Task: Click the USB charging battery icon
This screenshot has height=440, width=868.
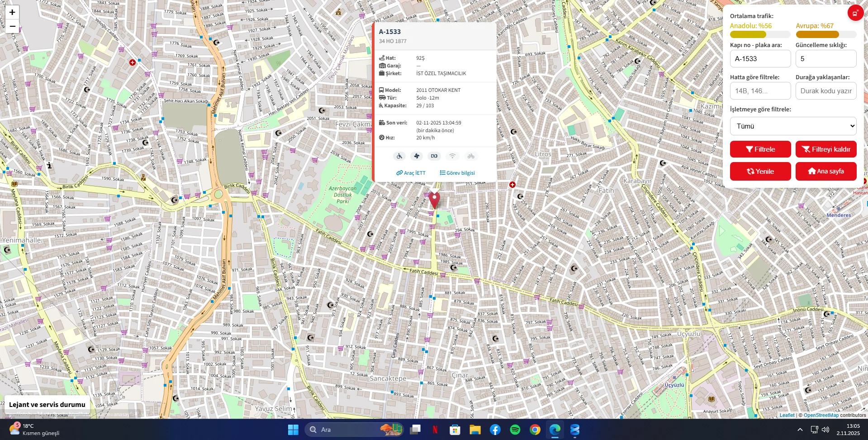Action: coord(434,156)
